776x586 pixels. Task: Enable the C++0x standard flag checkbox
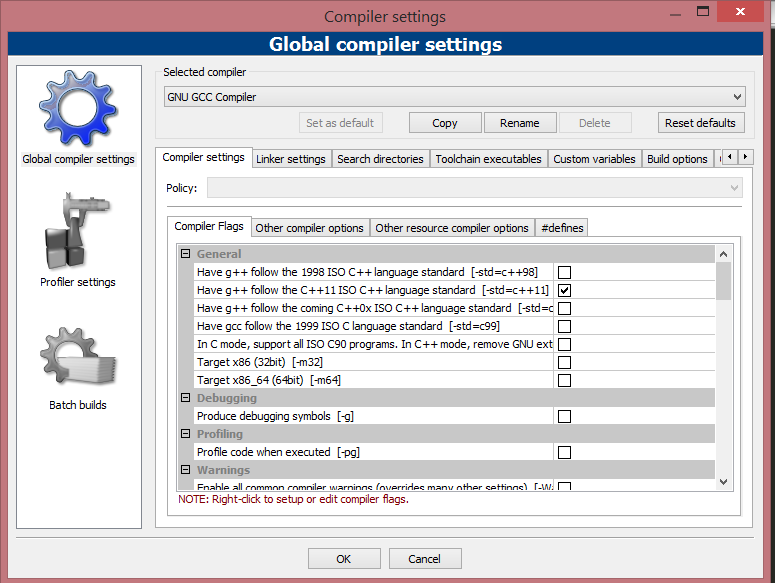click(x=564, y=308)
